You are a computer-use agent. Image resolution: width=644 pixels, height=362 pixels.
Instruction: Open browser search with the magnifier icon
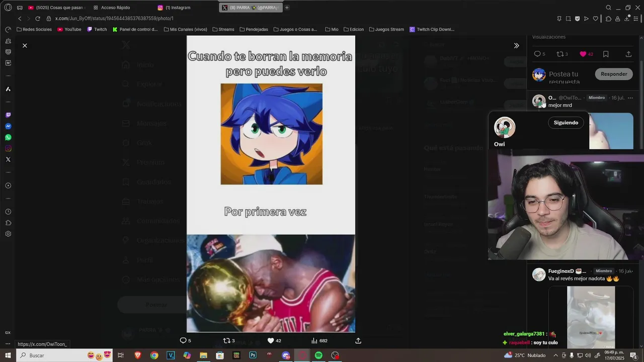pos(608,8)
